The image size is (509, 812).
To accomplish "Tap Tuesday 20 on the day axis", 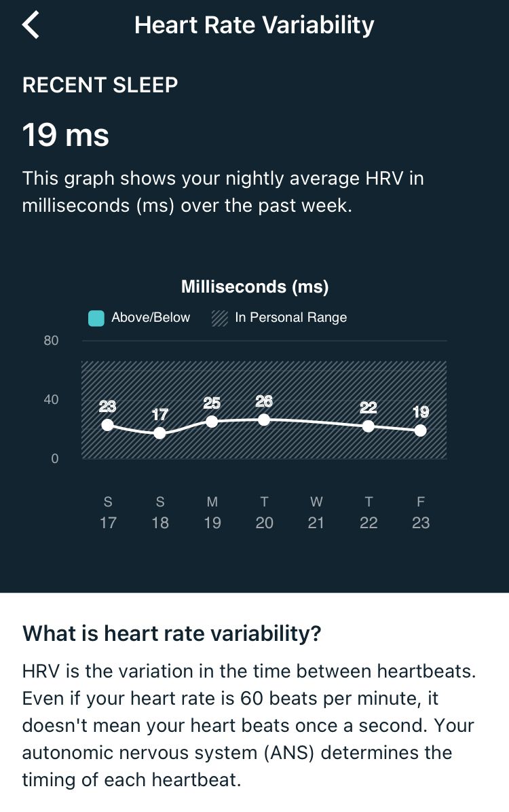I will (x=264, y=513).
